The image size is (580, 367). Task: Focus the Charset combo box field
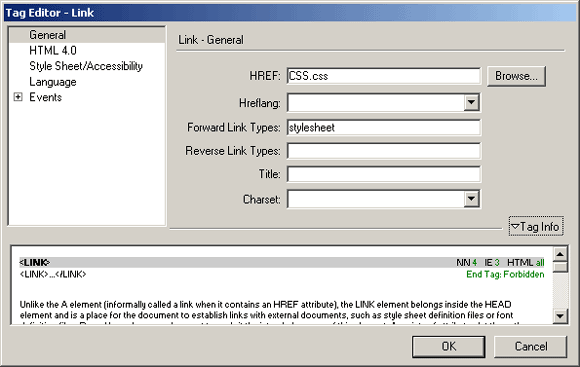pos(375,199)
